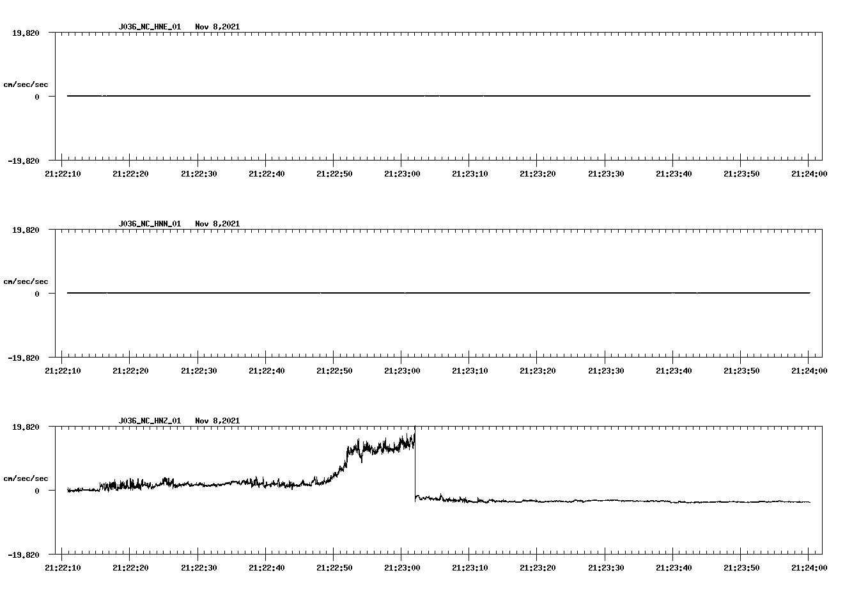Click the 21:22:40 time label under HNN plot
Image resolution: width=868 pixels, height=591 pixels.
[267, 370]
